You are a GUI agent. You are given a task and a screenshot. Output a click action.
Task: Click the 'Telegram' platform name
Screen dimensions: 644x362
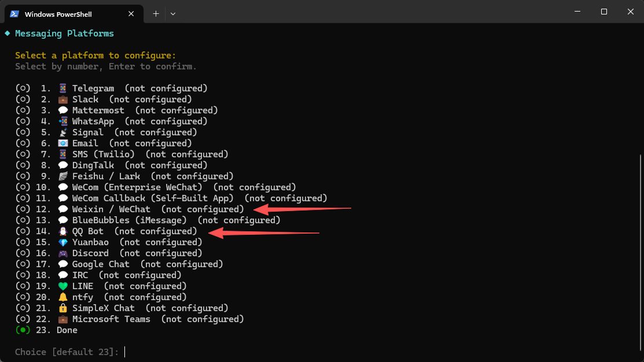coord(93,88)
